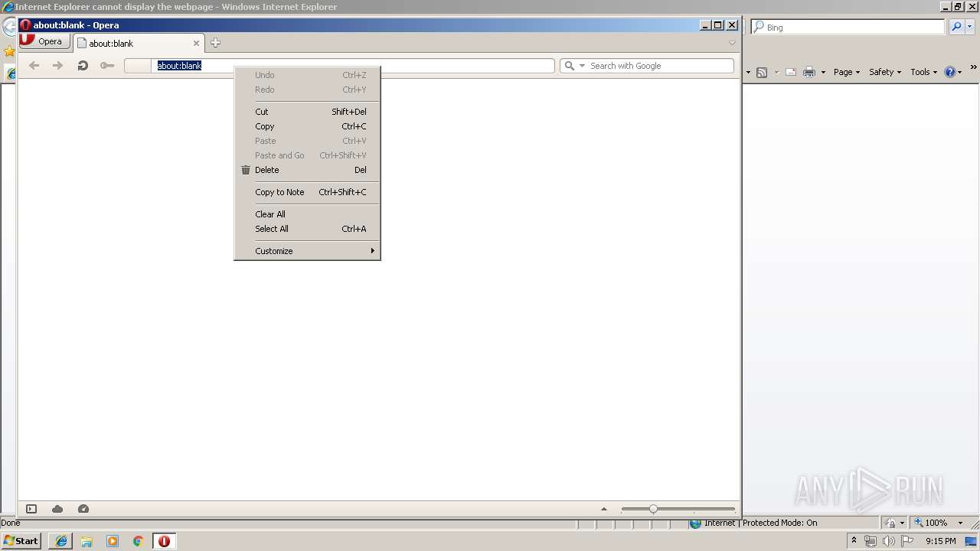Click the about:blank address field
This screenshot has width=980, height=551.
pos(339,66)
